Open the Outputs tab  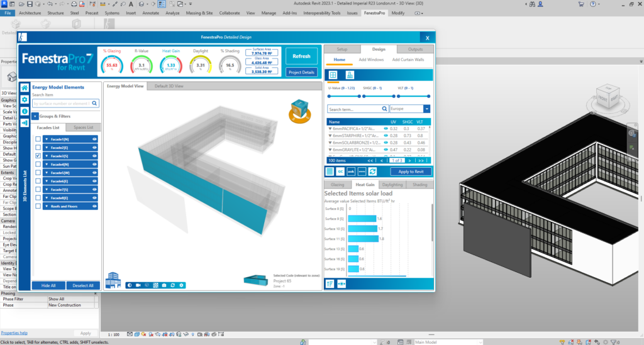(415, 49)
